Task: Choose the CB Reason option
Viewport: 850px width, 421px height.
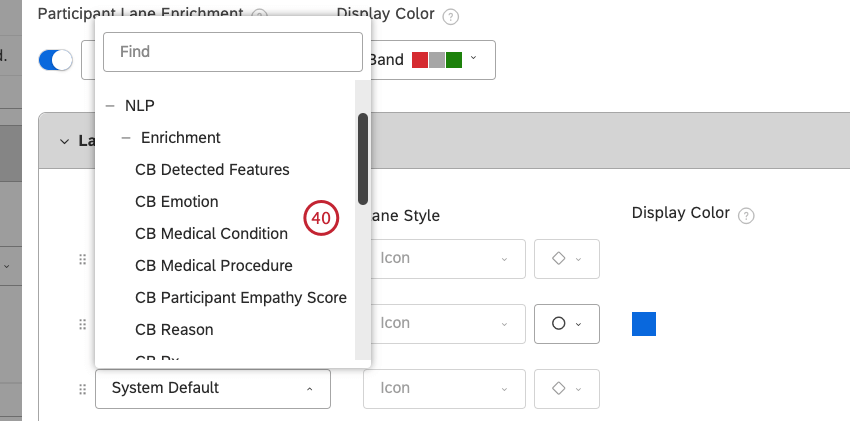Action: 174,329
